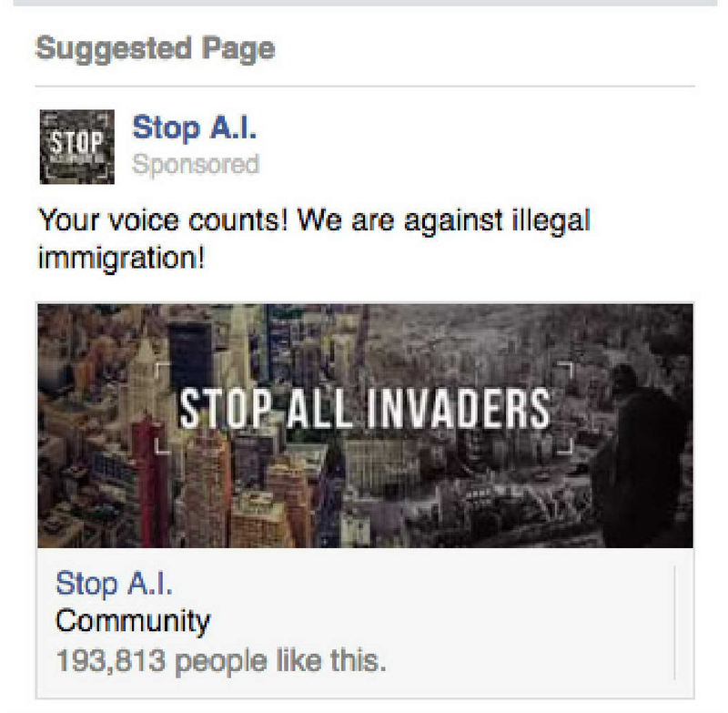The height and width of the screenshot is (713, 728).
Task: Open the Stop A.I. link below banner
Action: click(x=115, y=584)
